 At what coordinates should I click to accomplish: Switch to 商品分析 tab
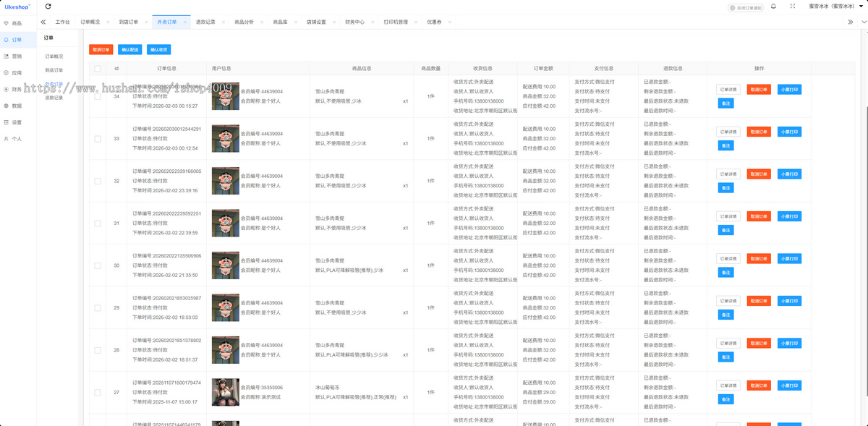(244, 22)
